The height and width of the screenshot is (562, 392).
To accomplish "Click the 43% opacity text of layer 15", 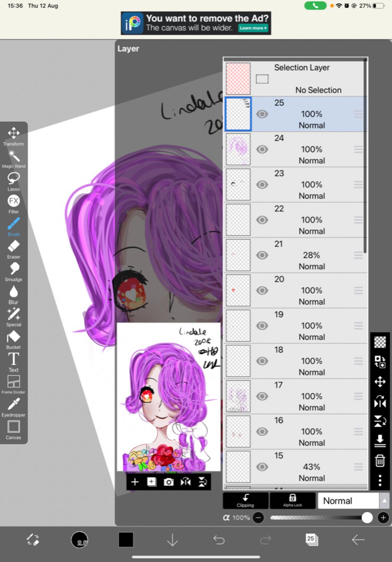I will 311,467.
